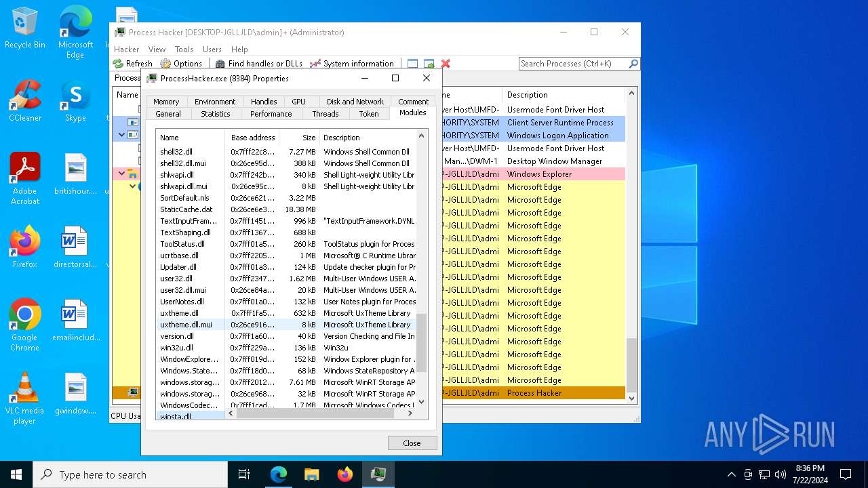Sort modules by Description column
This screenshot has height=488, width=868.
point(368,138)
